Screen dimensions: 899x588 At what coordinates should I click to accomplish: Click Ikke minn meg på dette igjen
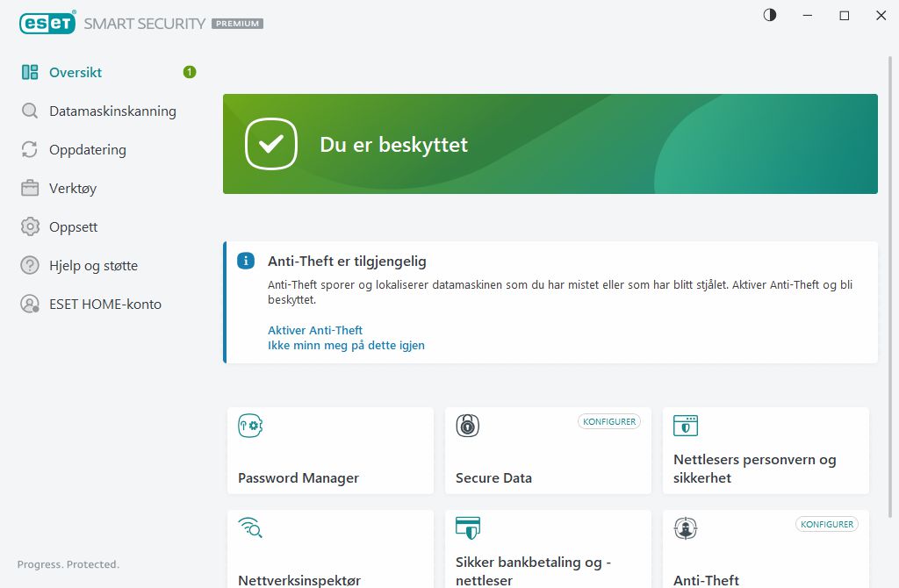tap(346, 346)
